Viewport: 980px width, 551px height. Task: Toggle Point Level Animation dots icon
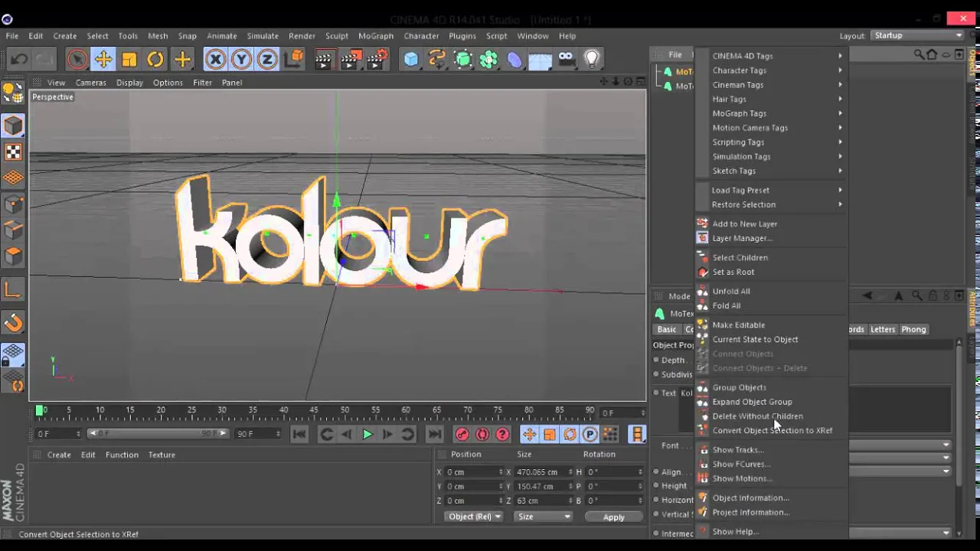point(610,434)
